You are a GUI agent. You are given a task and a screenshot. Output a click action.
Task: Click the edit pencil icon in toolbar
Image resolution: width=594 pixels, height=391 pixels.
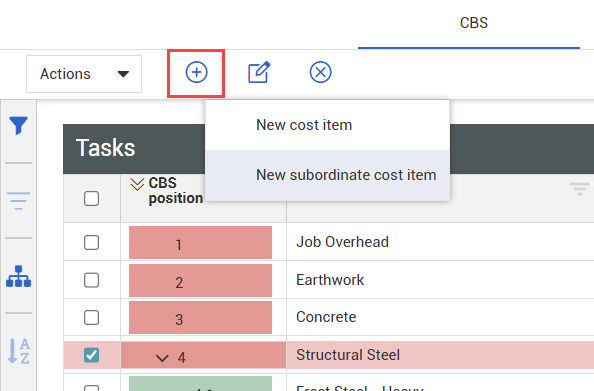point(259,72)
